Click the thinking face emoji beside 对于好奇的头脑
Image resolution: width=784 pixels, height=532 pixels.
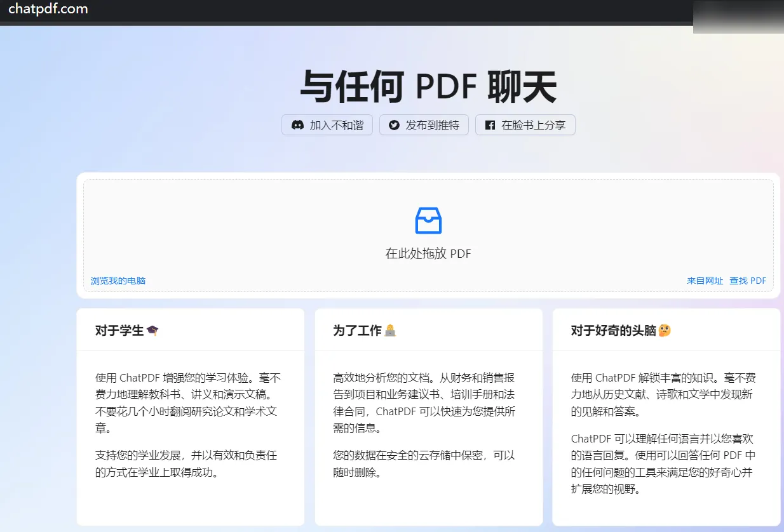click(x=663, y=329)
